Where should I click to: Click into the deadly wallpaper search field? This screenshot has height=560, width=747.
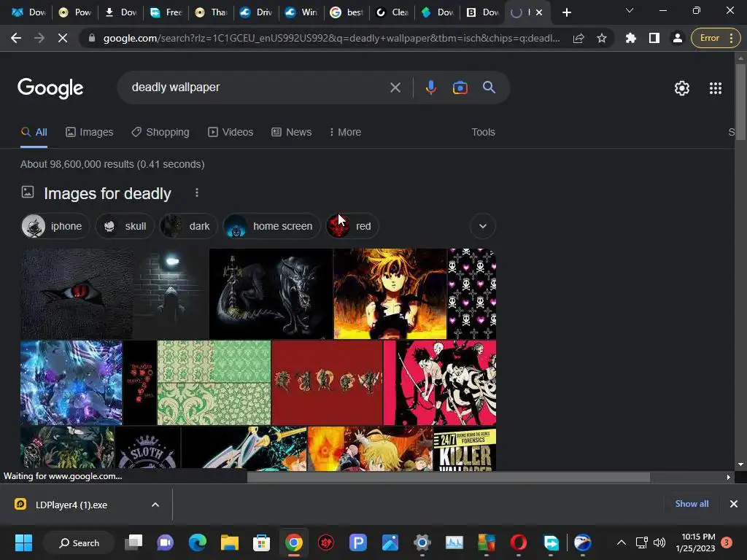point(258,87)
